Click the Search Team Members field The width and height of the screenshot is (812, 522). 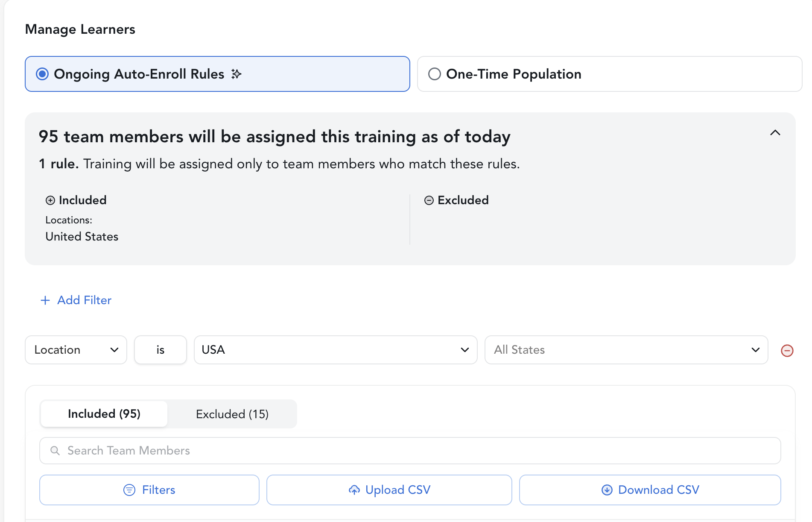tap(410, 451)
